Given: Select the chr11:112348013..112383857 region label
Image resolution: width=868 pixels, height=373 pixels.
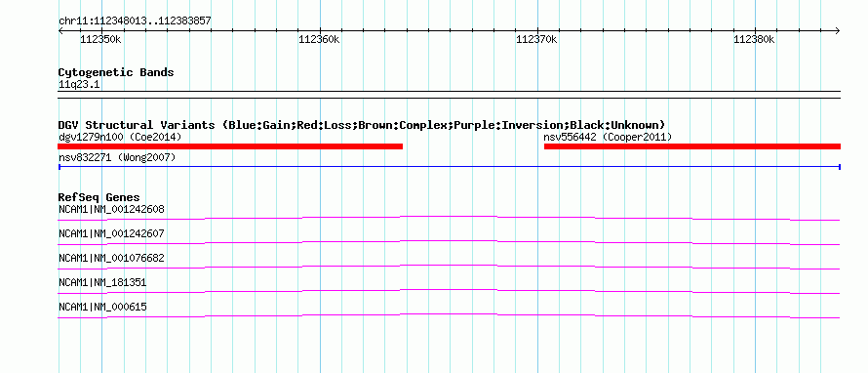Looking at the screenshot, I should 135,21.
